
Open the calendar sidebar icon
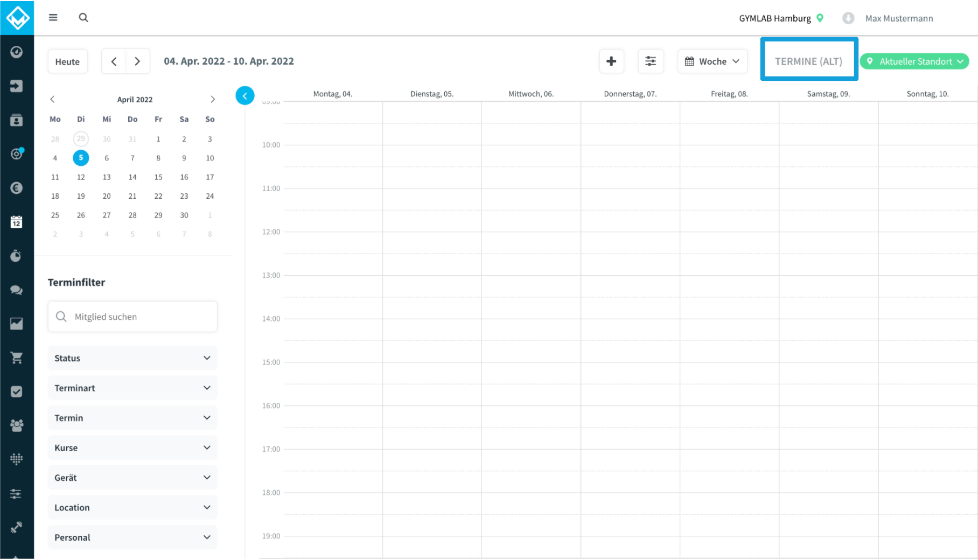coord(16,221)
